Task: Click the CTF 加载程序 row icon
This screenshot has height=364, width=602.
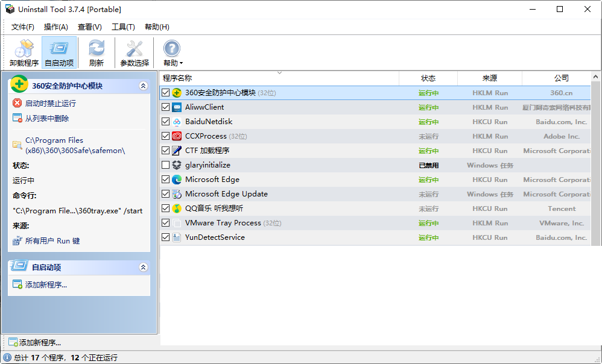Action: coord(177,151)
